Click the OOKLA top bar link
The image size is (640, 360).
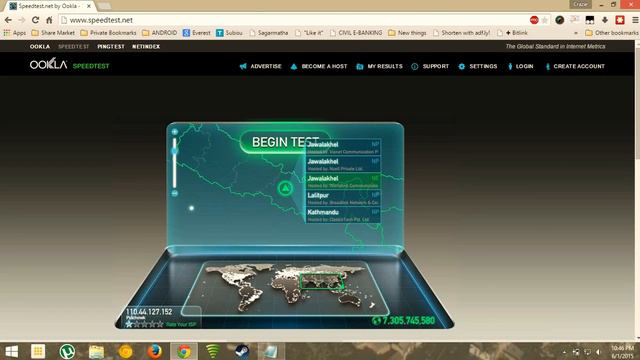pyautogui.click(x=40, y=47)
